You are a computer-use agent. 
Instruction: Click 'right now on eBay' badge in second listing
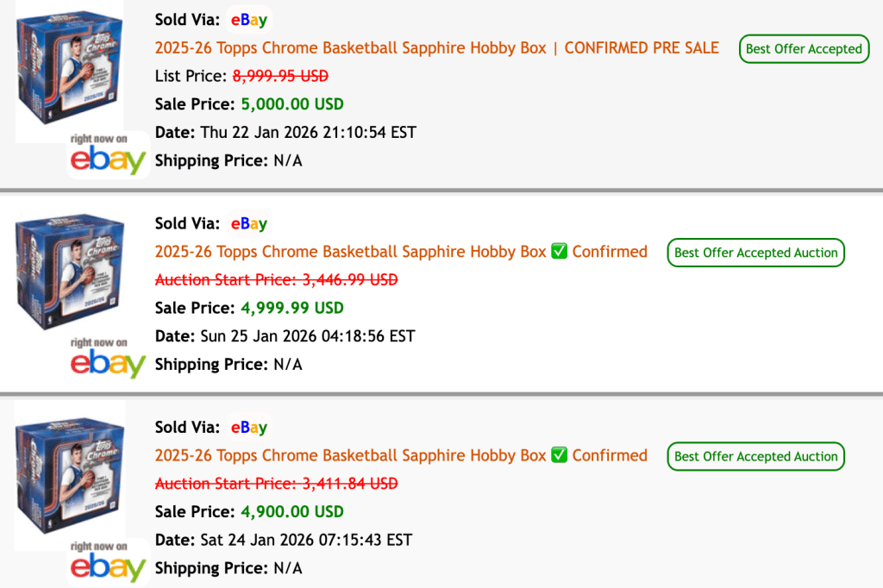pyautogui.click(x=108, y=358)
